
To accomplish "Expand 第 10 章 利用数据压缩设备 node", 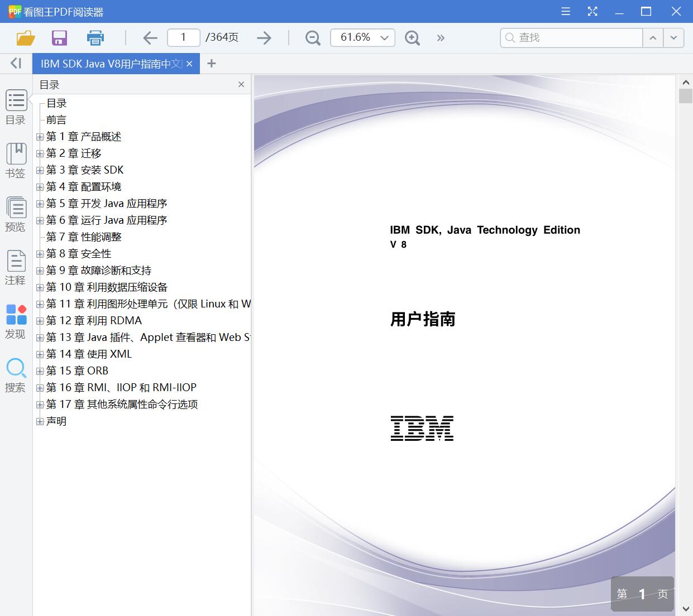I will [40, 287].
